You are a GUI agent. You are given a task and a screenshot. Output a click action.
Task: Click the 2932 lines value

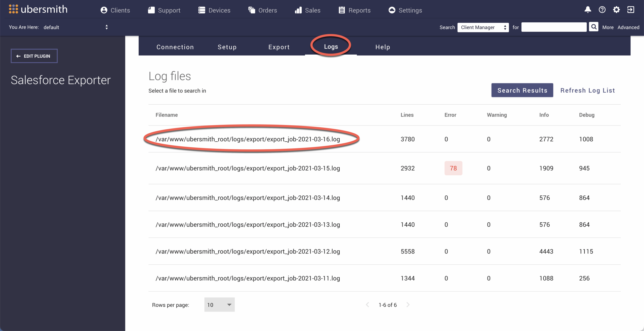tap(408, 168)
